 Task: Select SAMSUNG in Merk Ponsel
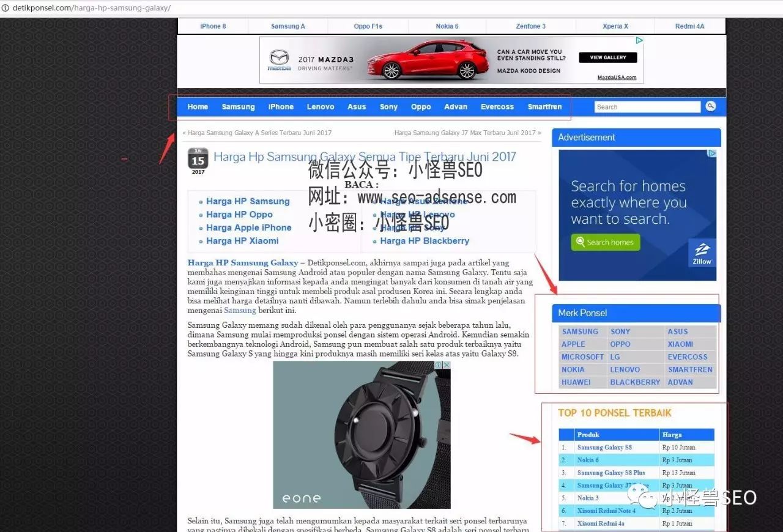coord(580,331)
